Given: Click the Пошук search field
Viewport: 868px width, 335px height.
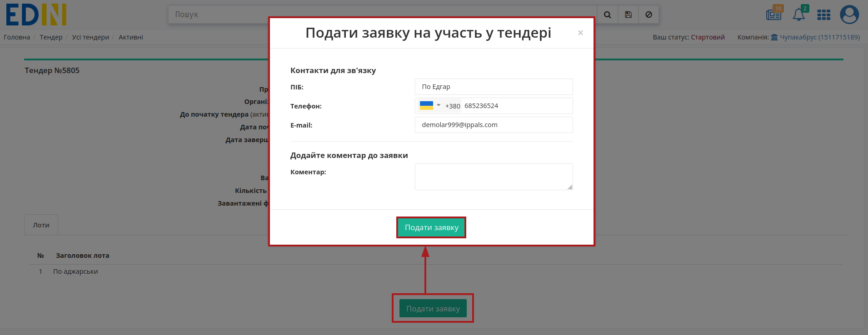Looking at the screenshot, I should tap(383, 15).
